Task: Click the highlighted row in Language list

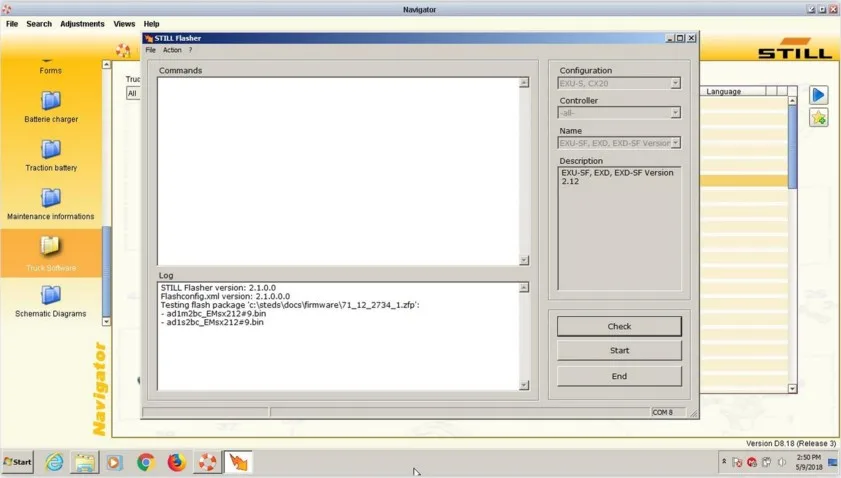Action: [744, 181]
